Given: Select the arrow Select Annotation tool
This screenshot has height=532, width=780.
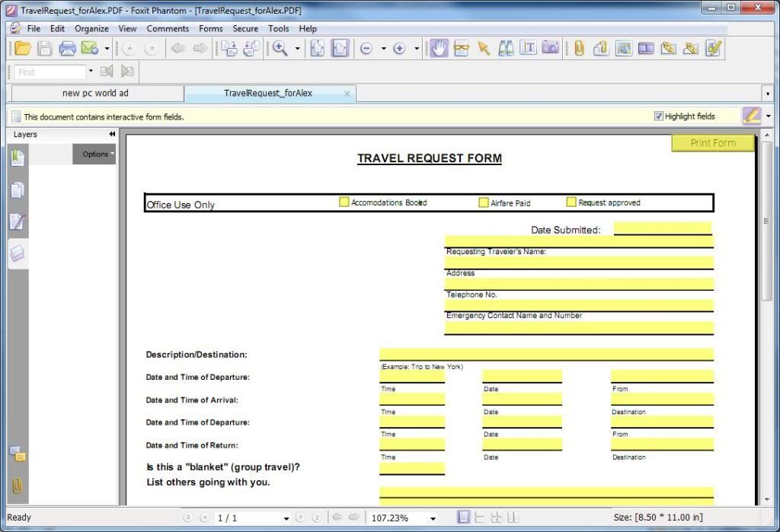Looking at the screenshot, I should [x=483, y=49].
